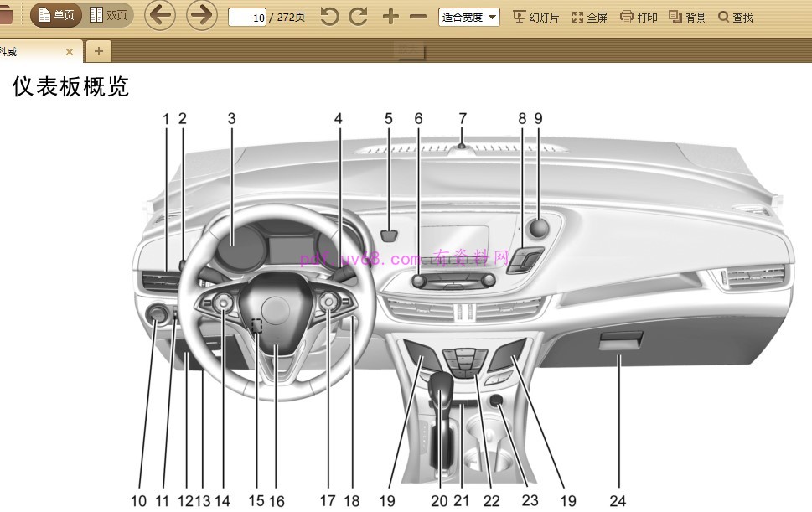Open the search (查找) tool
The height and width of the screenshot is (512, 812).
[x=735, y=17]
